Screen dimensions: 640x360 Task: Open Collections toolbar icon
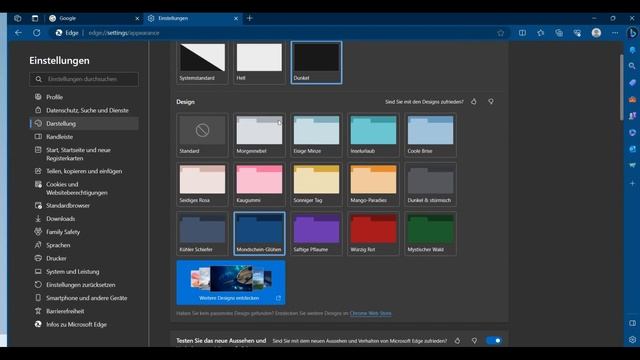tap(559, 33)
